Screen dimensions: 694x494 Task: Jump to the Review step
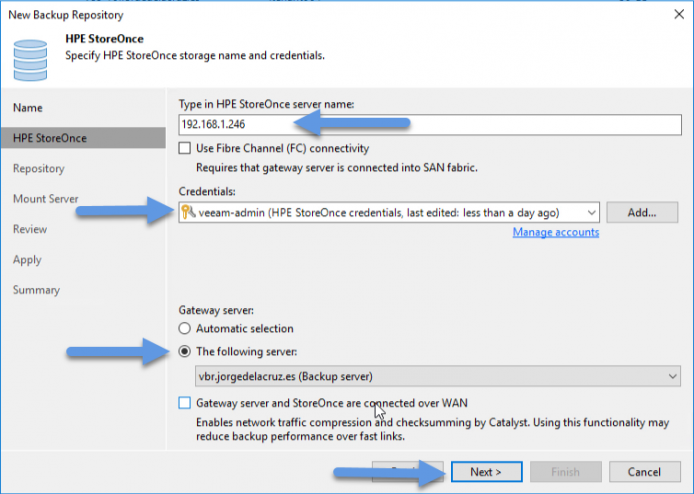point(30,229)
